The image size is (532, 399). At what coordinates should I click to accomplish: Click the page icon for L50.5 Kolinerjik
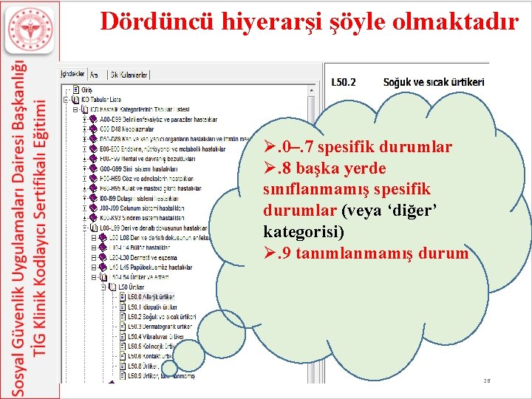tap(123, 347)
